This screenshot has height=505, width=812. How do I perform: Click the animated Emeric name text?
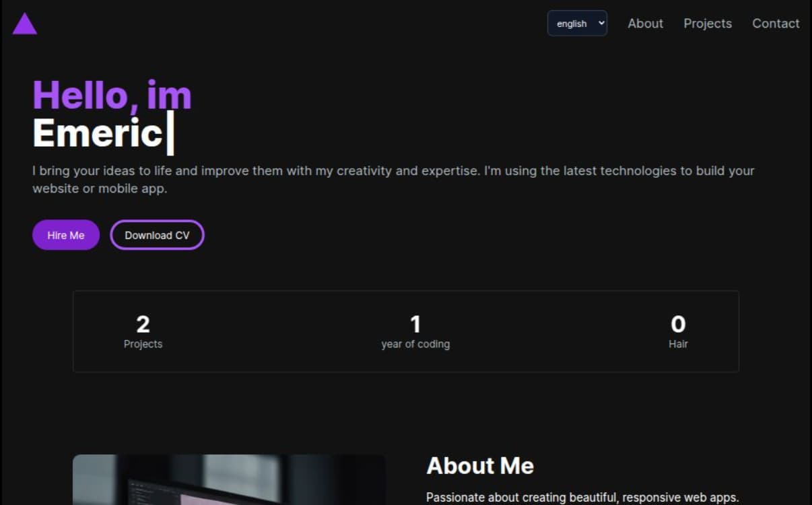click(x=98, y=133)
